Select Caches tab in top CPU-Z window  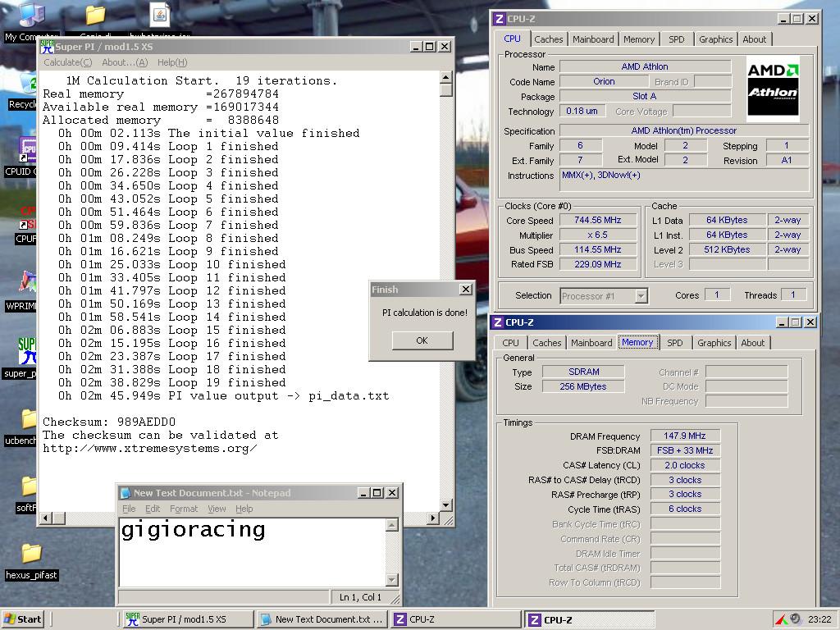click(549, 39)
